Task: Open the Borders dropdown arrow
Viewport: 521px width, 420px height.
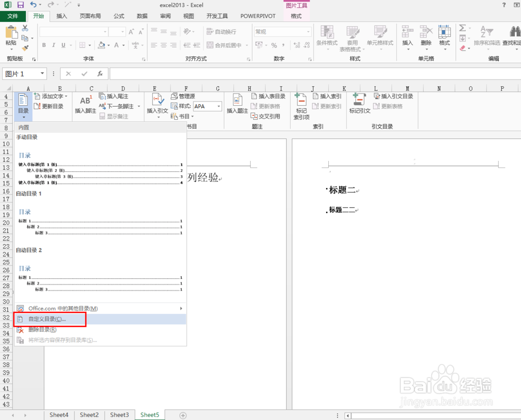Action: [90, 45]
